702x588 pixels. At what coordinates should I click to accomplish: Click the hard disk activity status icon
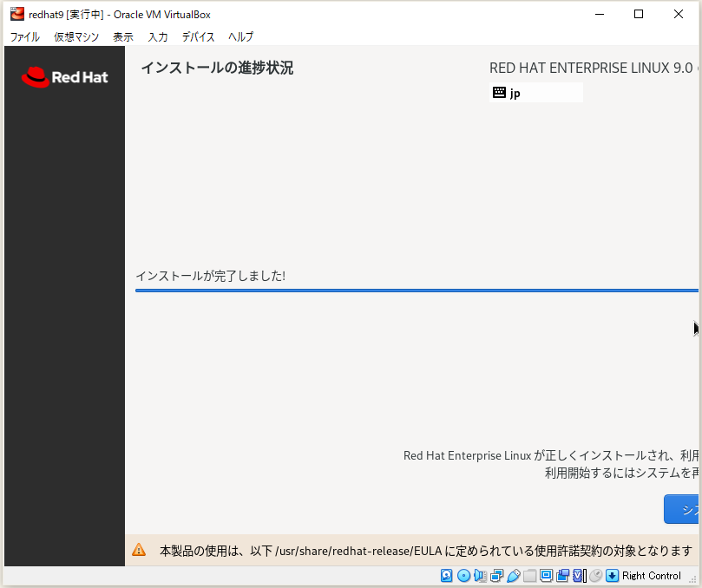(x=446, y=576)
